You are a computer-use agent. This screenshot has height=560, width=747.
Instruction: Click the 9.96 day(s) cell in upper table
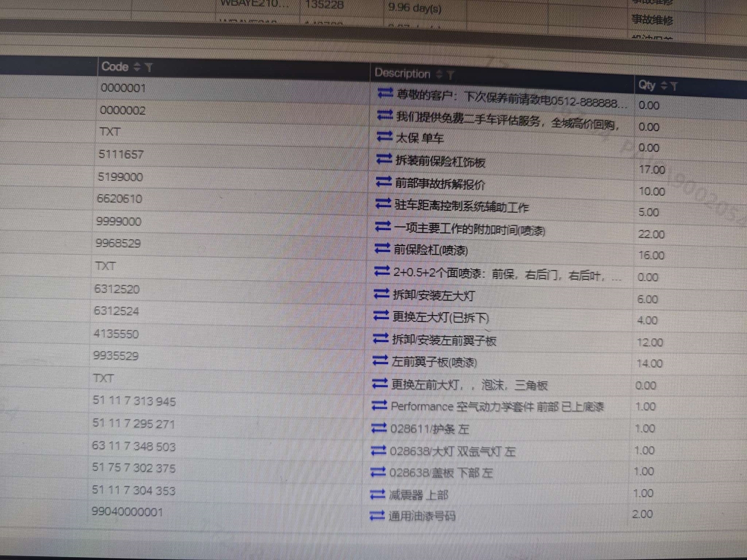tap(415, 8)
